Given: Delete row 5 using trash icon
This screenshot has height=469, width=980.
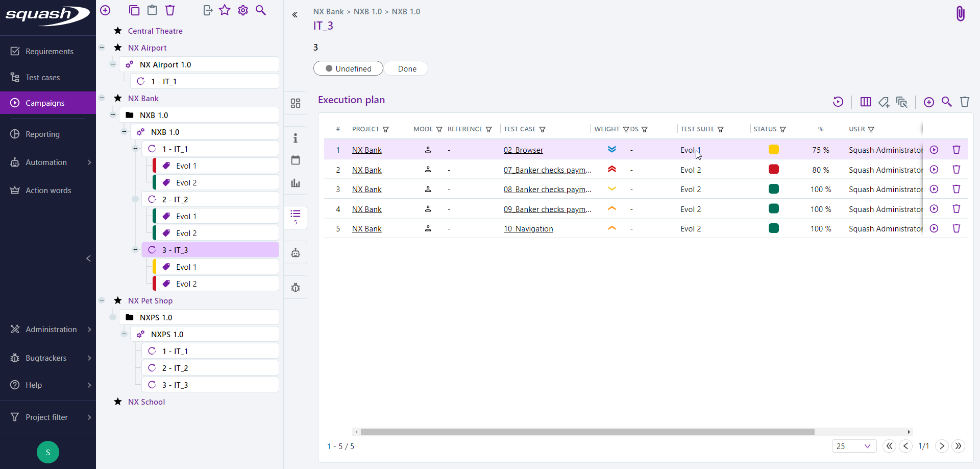Looking at the screenshot, I should pos(957,228).
